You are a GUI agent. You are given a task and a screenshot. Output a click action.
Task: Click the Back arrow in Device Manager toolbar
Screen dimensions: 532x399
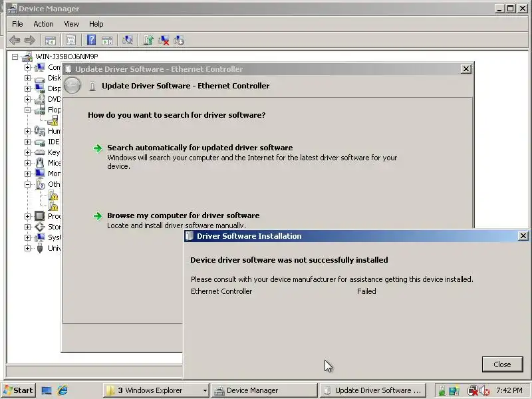pos(15,41)
